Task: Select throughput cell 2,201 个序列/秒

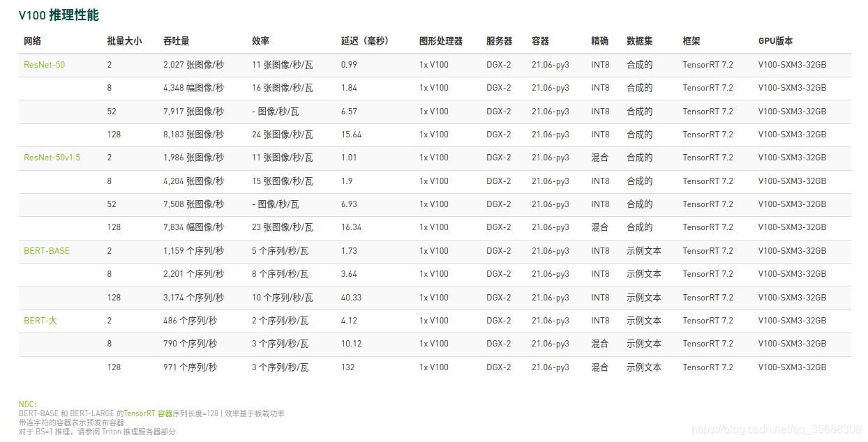Action: [x=193, y=274]
